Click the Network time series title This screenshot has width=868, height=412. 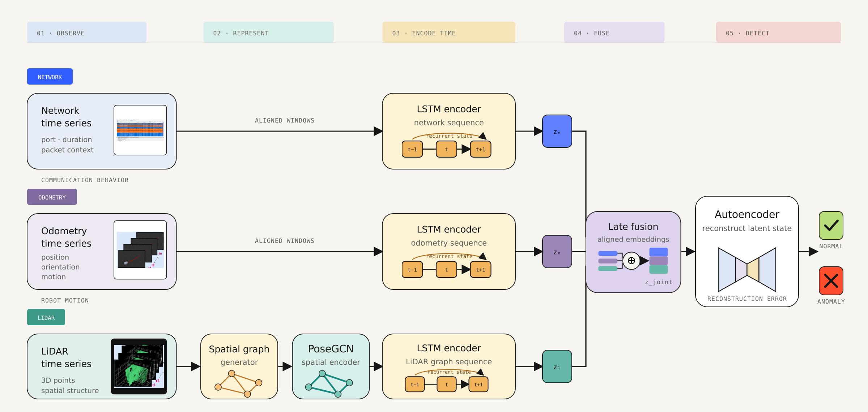(66, 117)
